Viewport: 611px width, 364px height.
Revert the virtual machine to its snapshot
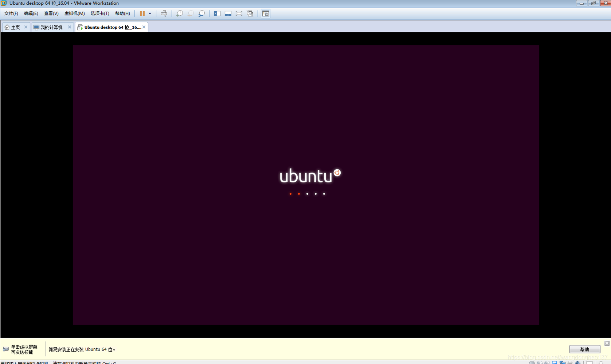pyautogui.click(x=191, y=13)
